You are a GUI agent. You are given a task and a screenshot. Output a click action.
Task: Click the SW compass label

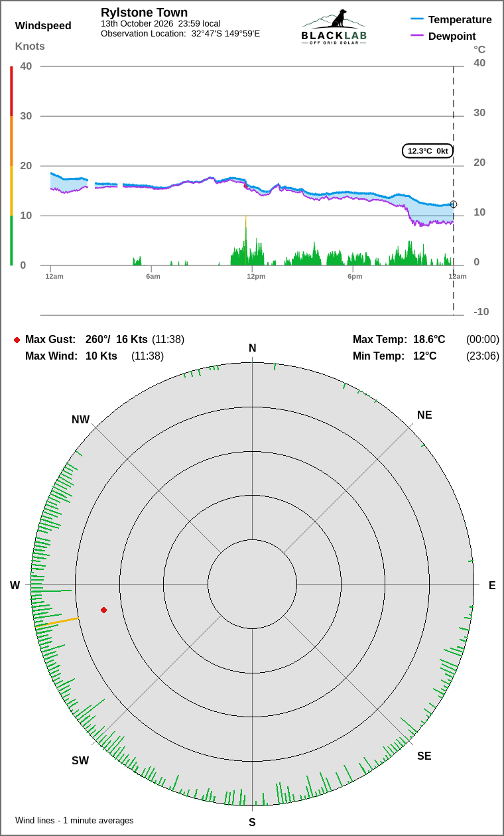pos(80,761)
